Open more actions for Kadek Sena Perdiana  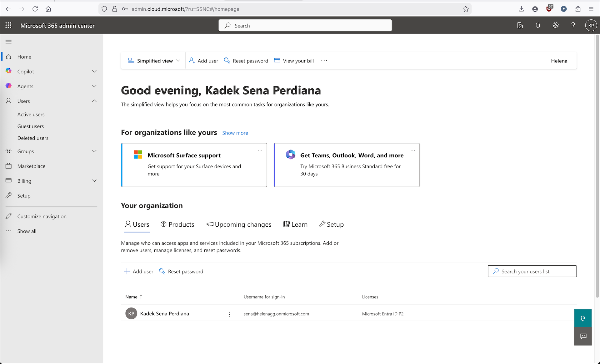(x=230, y=314)
